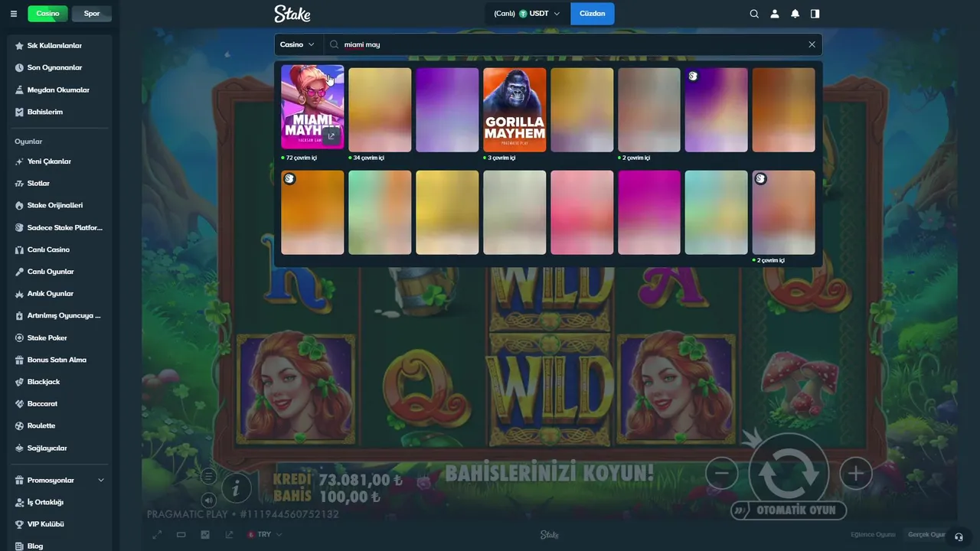Click the '3 çevrim içi' label
980x551 pixels.
[501, 158]
